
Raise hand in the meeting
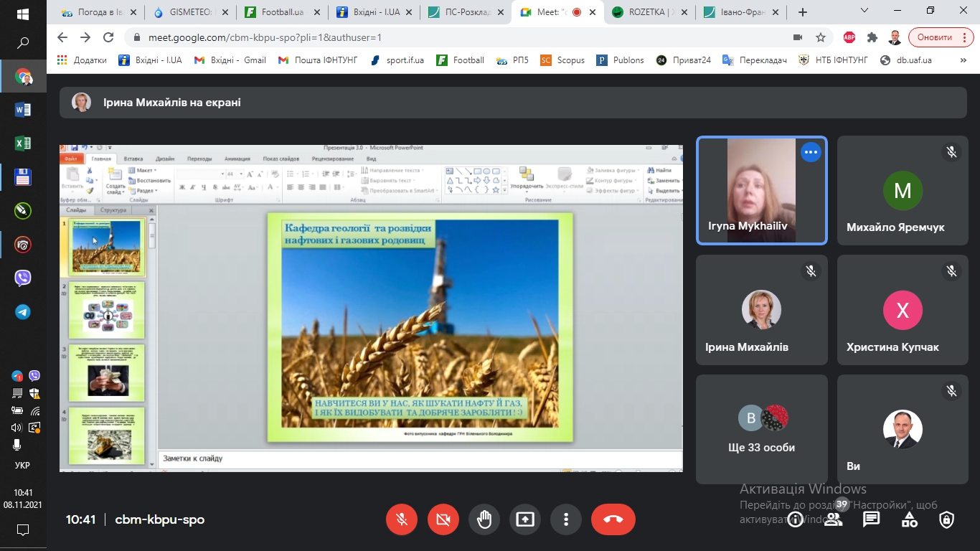point(484,519)
